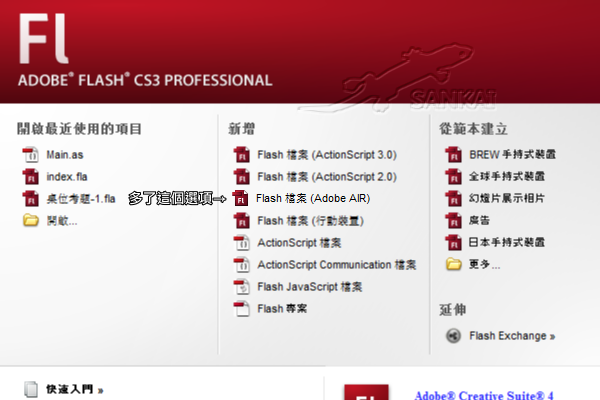
Task: Create new Flash 檔案 (Adobe AIR)
Action: [313, 198]
